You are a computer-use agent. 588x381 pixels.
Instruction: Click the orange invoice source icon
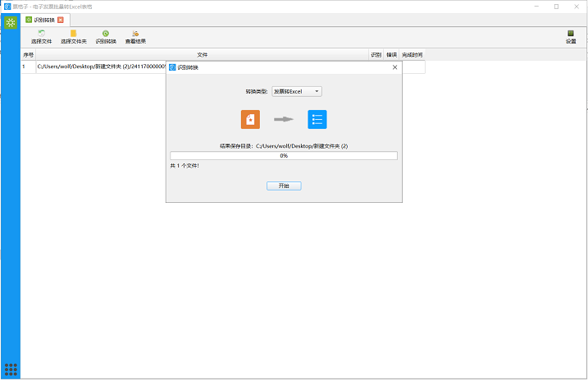[250, 119]
